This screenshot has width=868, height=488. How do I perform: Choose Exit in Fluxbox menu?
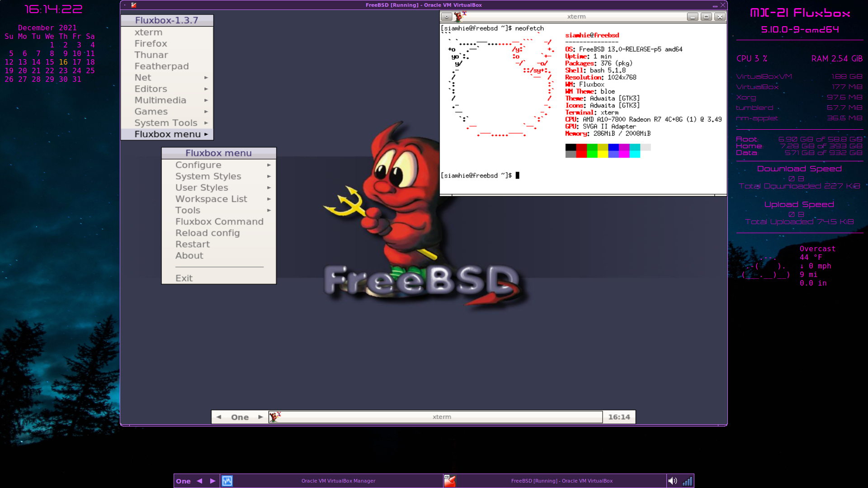point(184,278)
